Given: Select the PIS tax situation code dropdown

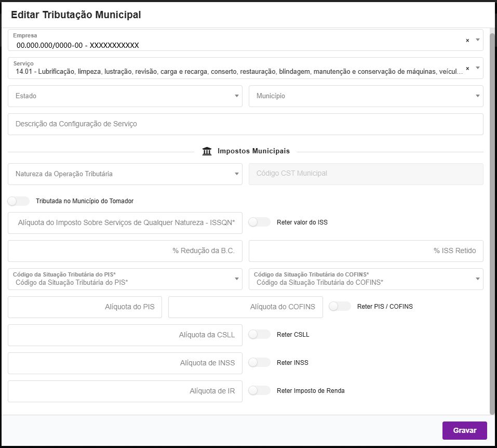Looking at the screenshot, I should click(125, 279).
